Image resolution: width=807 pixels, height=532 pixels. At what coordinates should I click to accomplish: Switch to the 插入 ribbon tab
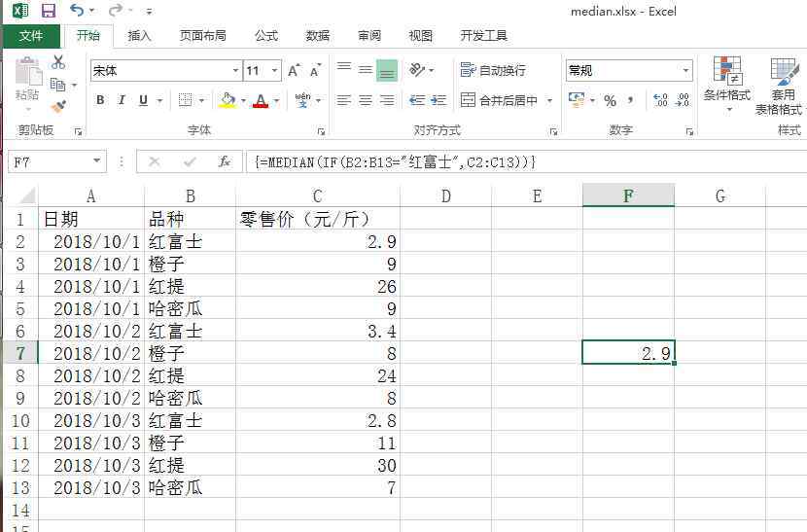click(x=140, y=36)
